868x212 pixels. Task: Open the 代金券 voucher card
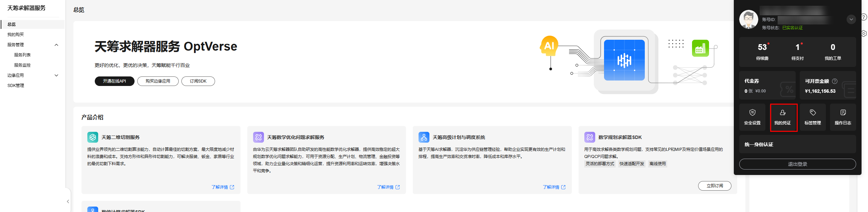click(767, 86)
